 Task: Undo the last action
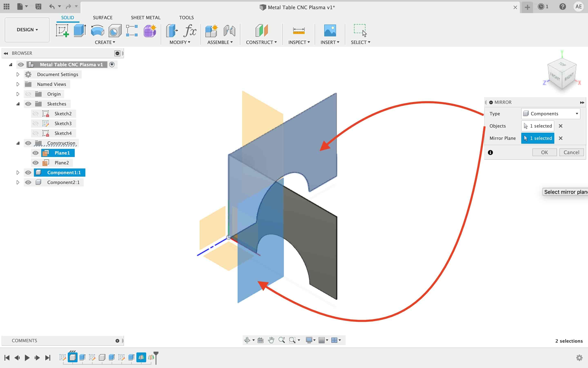point(52,7)
